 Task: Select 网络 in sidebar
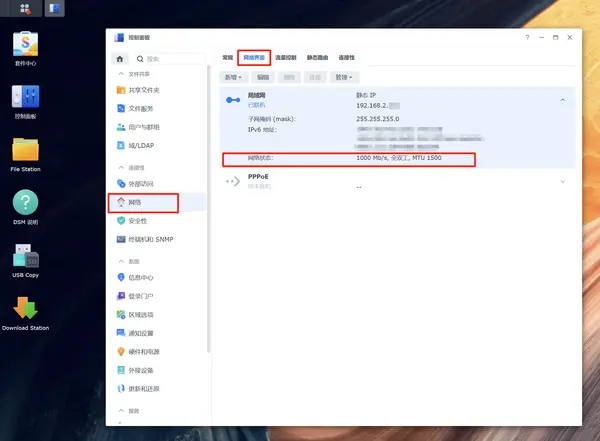pos(159,202)
